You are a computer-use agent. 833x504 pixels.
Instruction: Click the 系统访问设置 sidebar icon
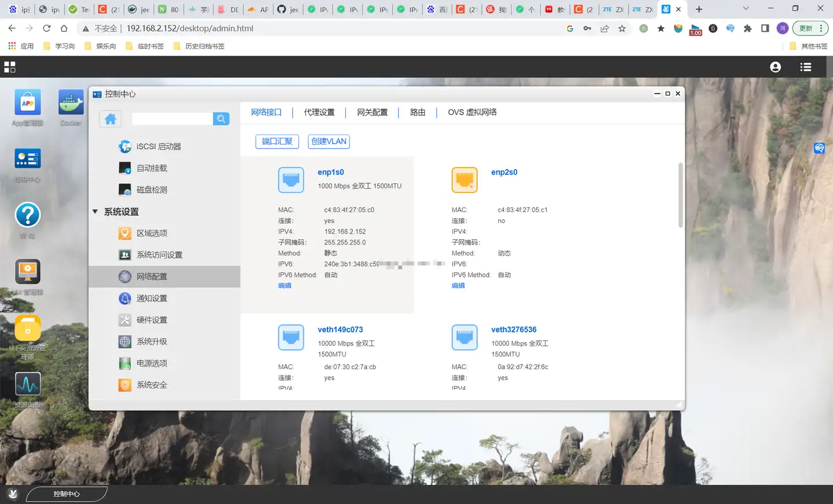pyautogui.click(x=125, y=255)
